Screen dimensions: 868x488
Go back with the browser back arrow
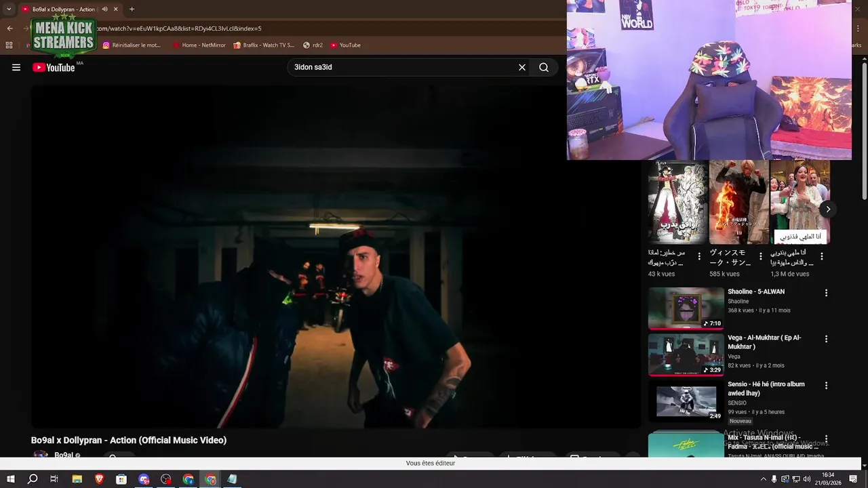pyautogui.click(x=9, y=28)
